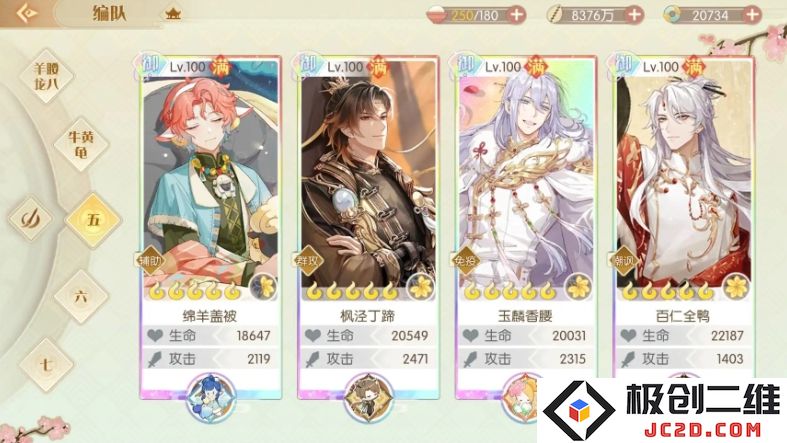Tap the 免疫 role badge on 玉麟香腰
The image size is (787, 443).
coord(465,260)
